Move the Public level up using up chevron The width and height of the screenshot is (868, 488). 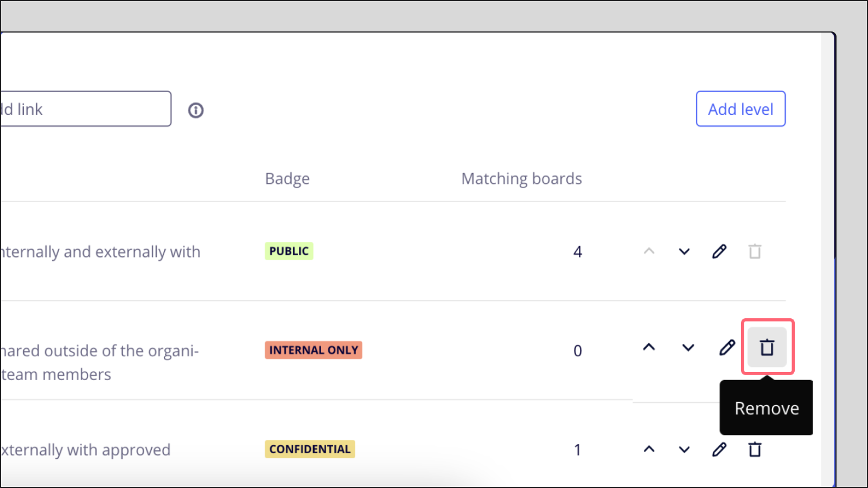pyautogui.click(x=649, y=251)
